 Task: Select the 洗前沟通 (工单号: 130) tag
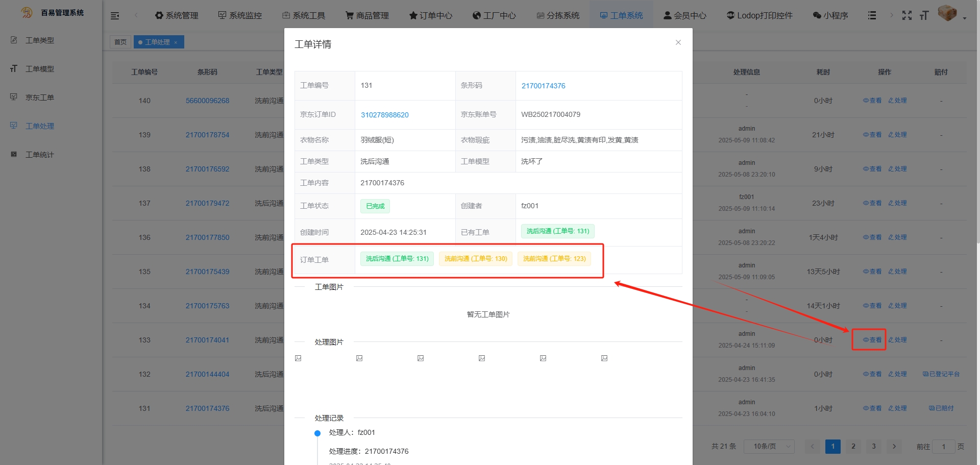pos(475,259)
